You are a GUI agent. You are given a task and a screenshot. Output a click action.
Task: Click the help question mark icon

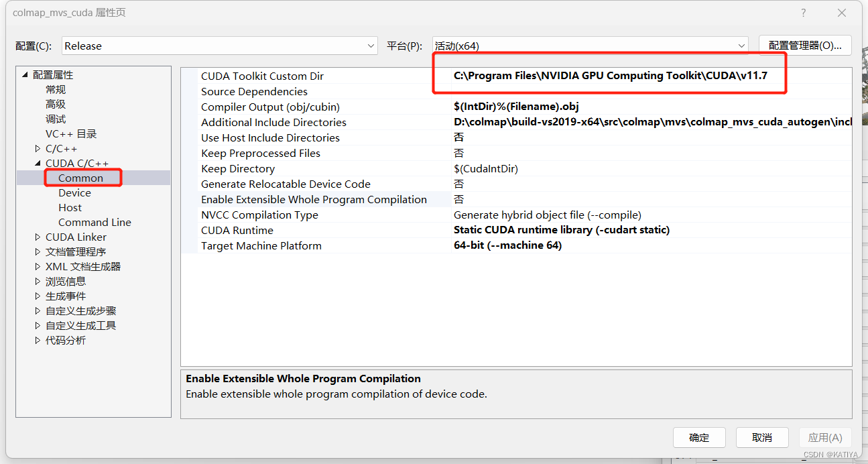click(803, 13)
